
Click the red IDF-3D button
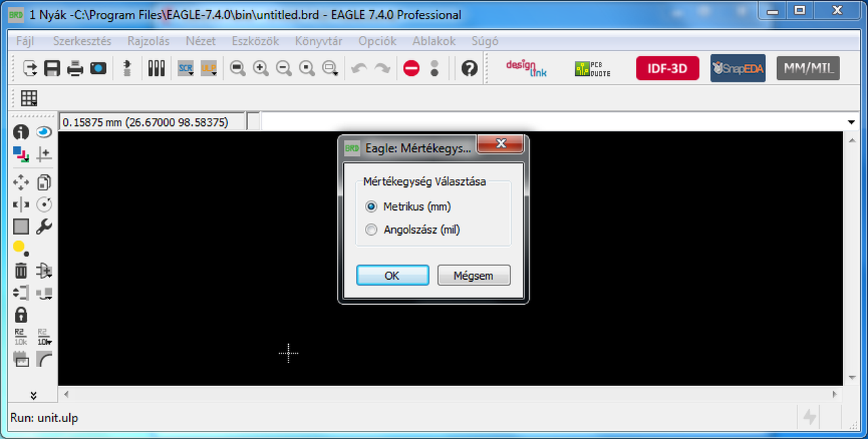(x=667, y=68)
